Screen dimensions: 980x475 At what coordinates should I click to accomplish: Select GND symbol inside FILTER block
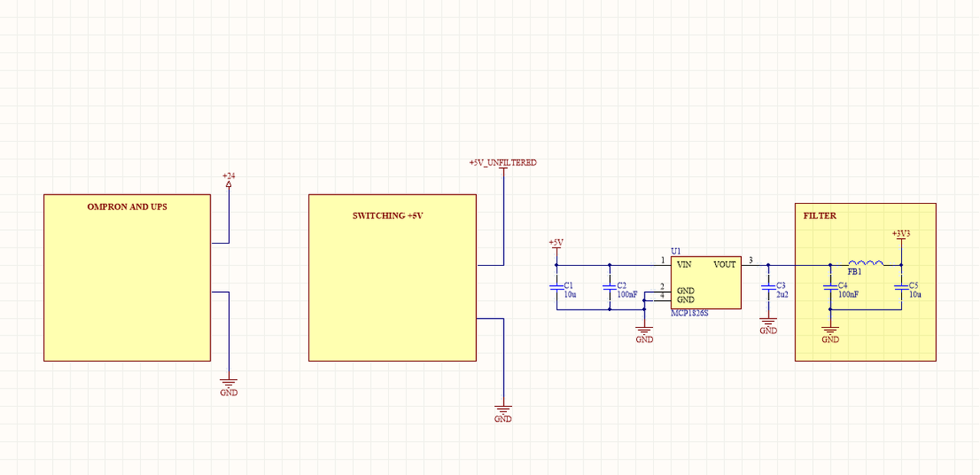click(x=830, y=334)
